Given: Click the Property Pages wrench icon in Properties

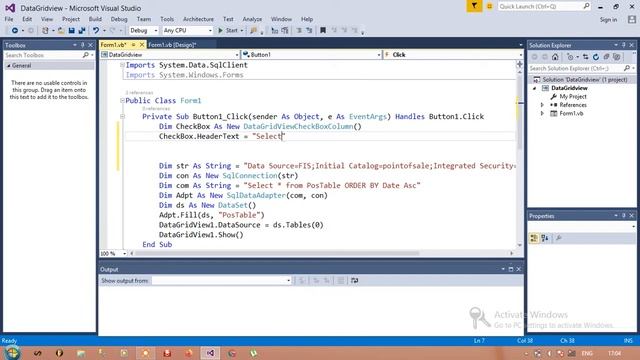Looking at the screenshot, I should click(559, 238).
